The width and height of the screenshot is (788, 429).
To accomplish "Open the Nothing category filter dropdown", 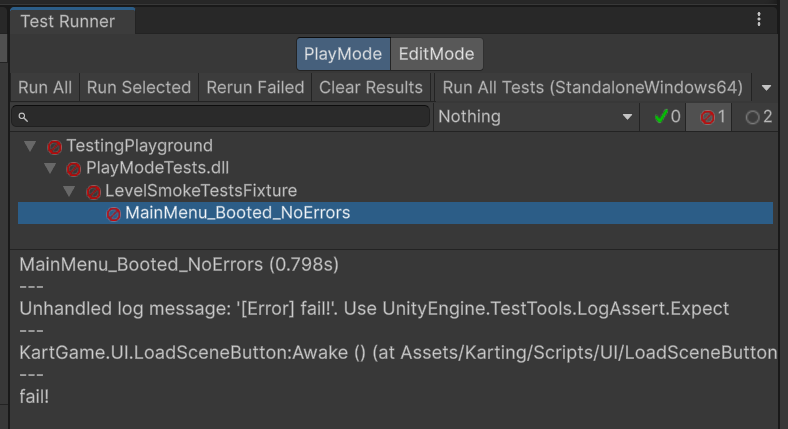I will 536,117.
